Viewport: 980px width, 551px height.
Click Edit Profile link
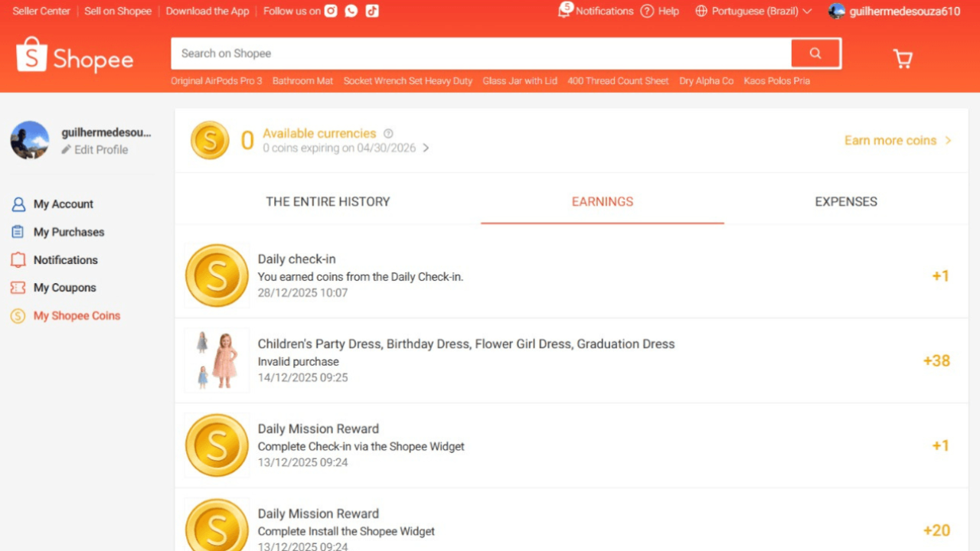[101, 149]
